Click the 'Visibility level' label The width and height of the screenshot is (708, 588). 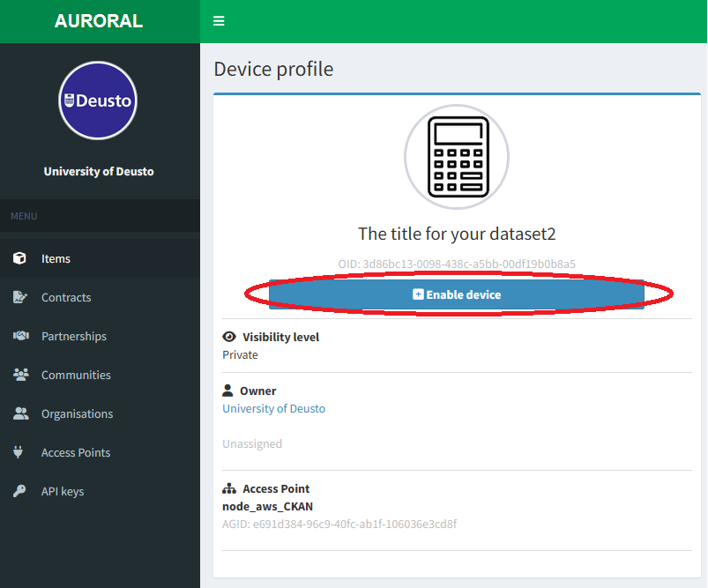point(281,337)
